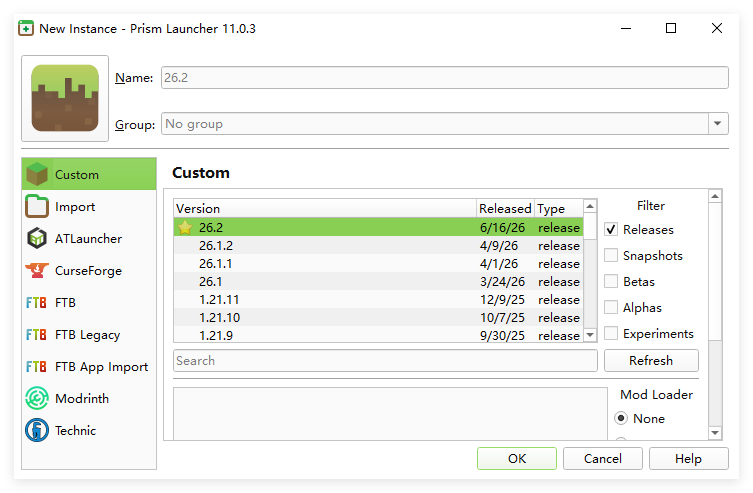Open Help with the Help button
The width and height of the screenshot is (753, 493).
pyautogui.click(x=689, y=458)
